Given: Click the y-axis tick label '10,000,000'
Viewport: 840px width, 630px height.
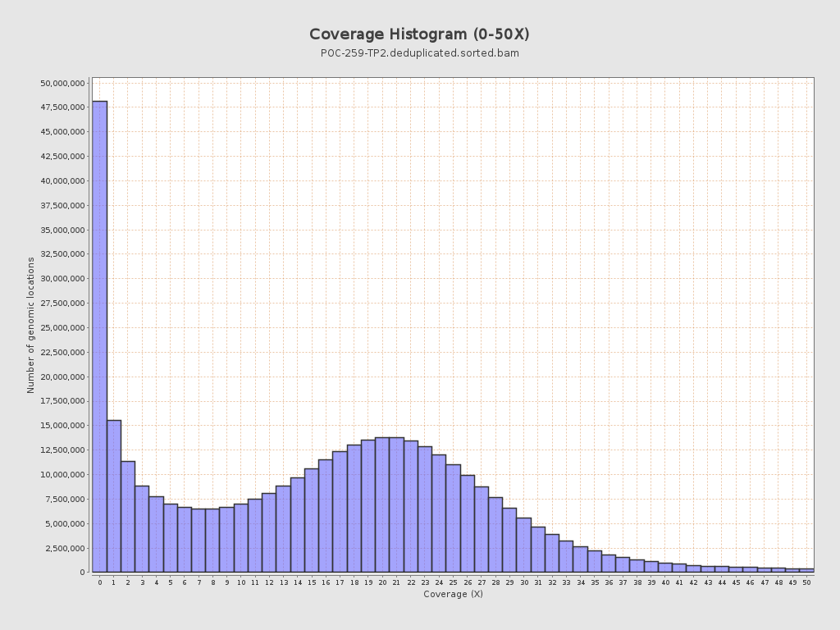Looking at the screenshot, I should click(62, 475).
